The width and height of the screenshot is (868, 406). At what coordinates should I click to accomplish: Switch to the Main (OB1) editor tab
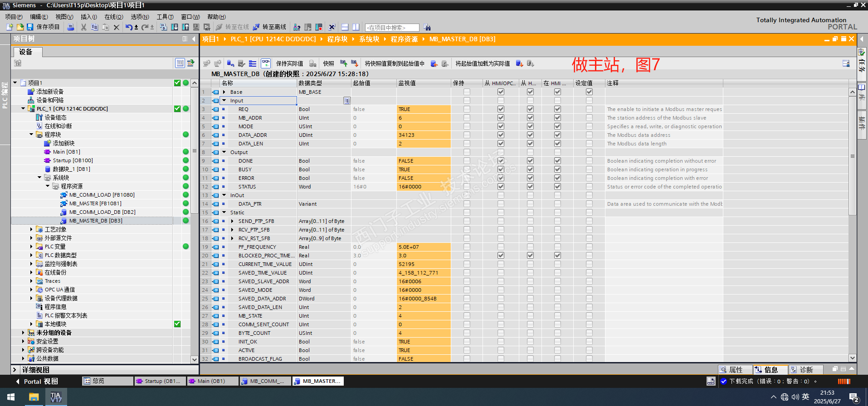pyautogui.click(x=211, y=381)
